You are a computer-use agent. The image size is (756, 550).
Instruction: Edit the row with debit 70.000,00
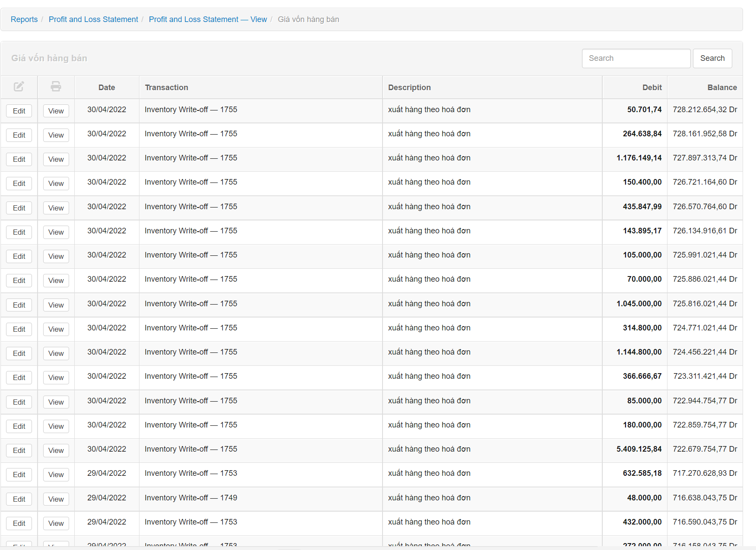[x=19, y=280]
